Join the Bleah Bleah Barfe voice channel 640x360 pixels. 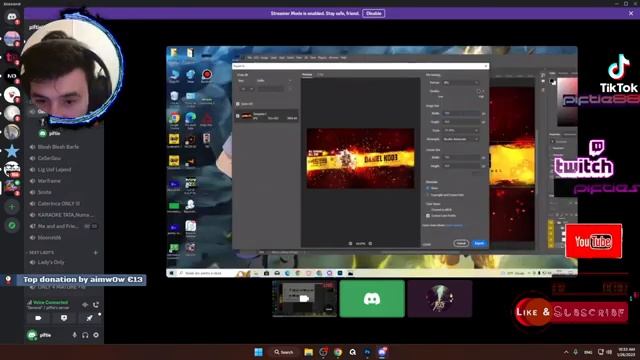(63, 147)
